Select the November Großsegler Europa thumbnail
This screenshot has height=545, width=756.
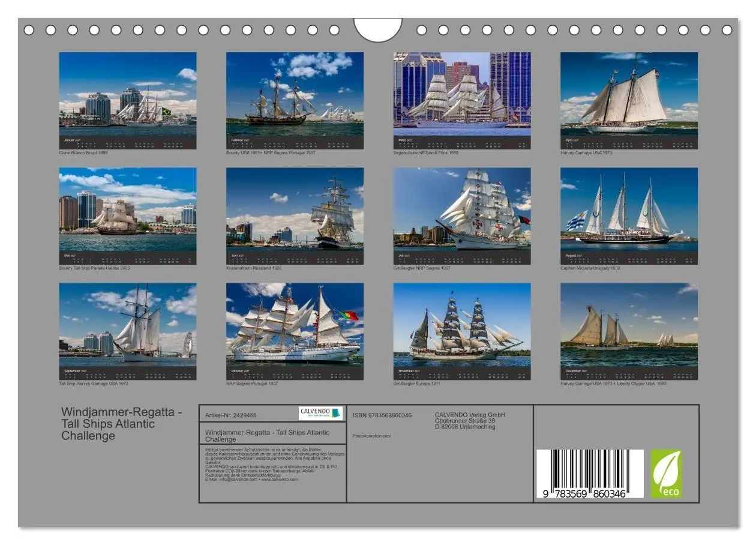(x=462, y=331)
